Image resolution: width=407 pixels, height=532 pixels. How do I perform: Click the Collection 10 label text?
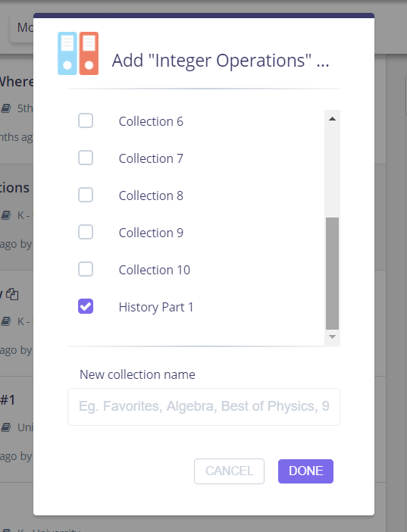155,270
